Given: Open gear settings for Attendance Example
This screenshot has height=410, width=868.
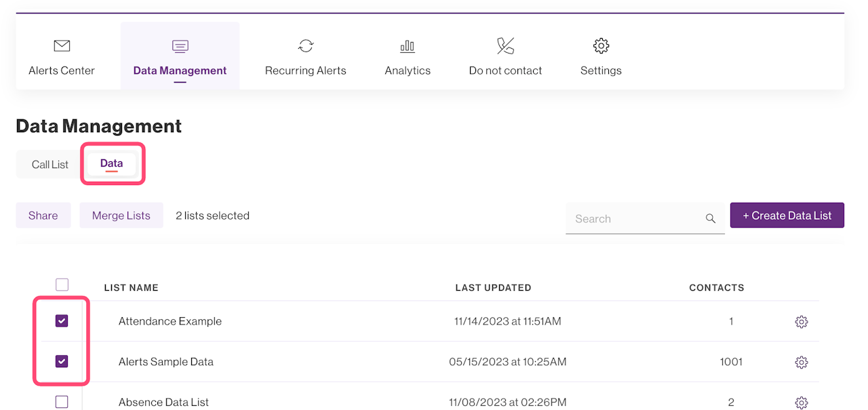Looking at the screenshot, I should click(801, 322).
